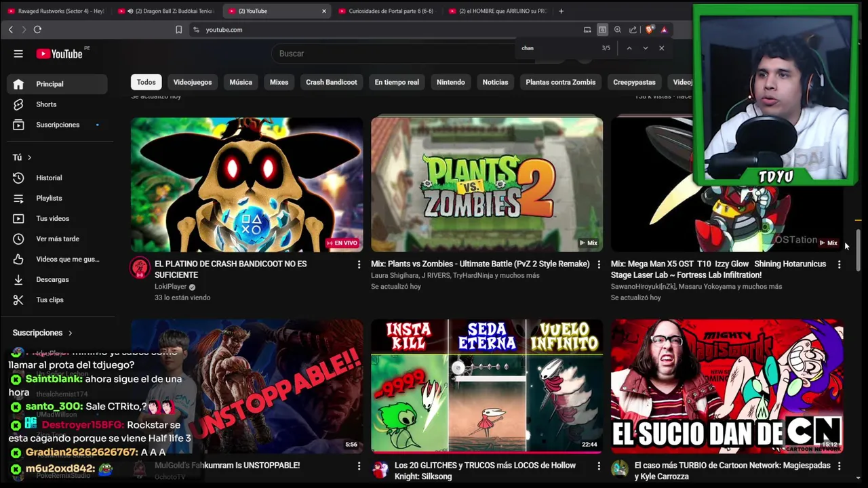868x488 pixels.
Task: Select the Noticias filter chip
Action: 495,82
